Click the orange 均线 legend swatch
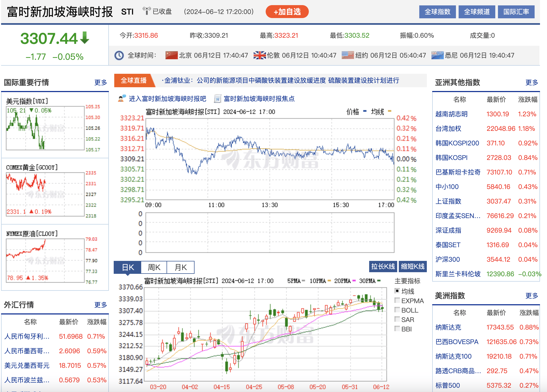Viewport: 547px width, 392px height. tap(389, 111)
